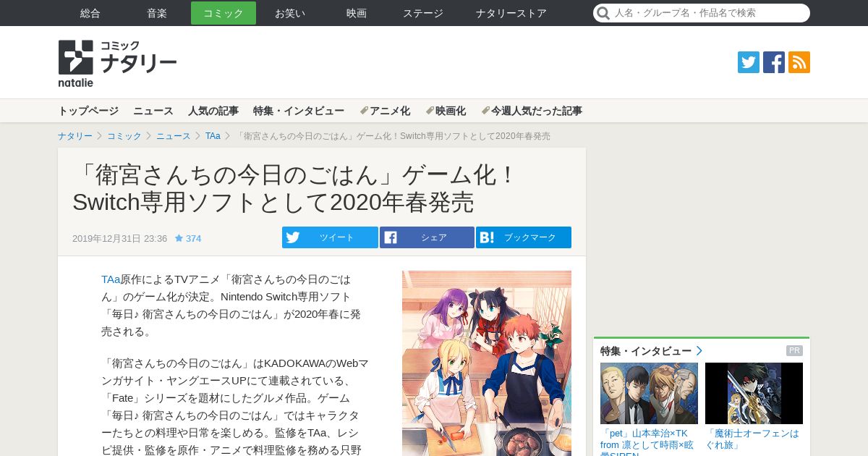Click the ナタリー breadcrumb link
The image size is (868, 456).
click(75, 136)
